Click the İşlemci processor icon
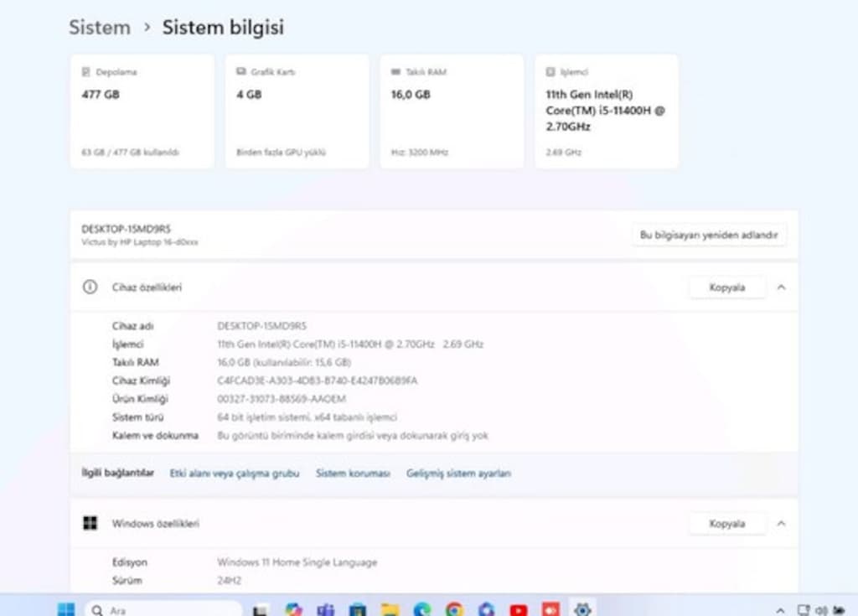858x616 pixels. [550, 72]
